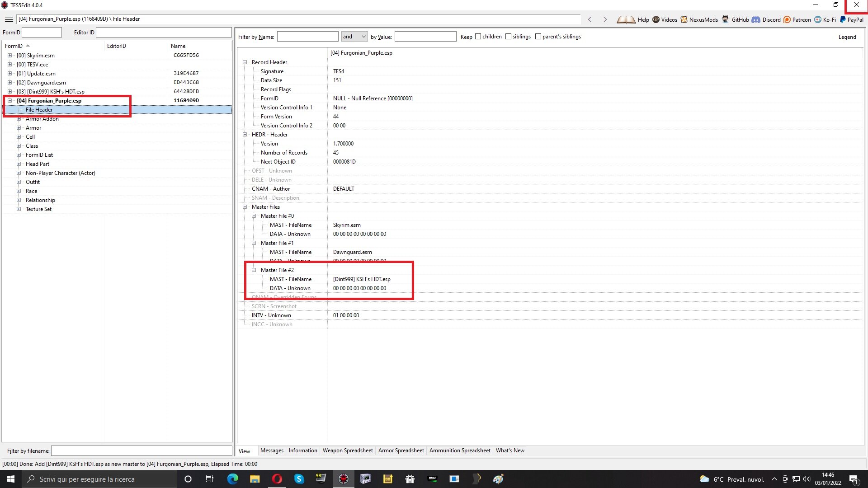Click the Windows Start button

11,479
